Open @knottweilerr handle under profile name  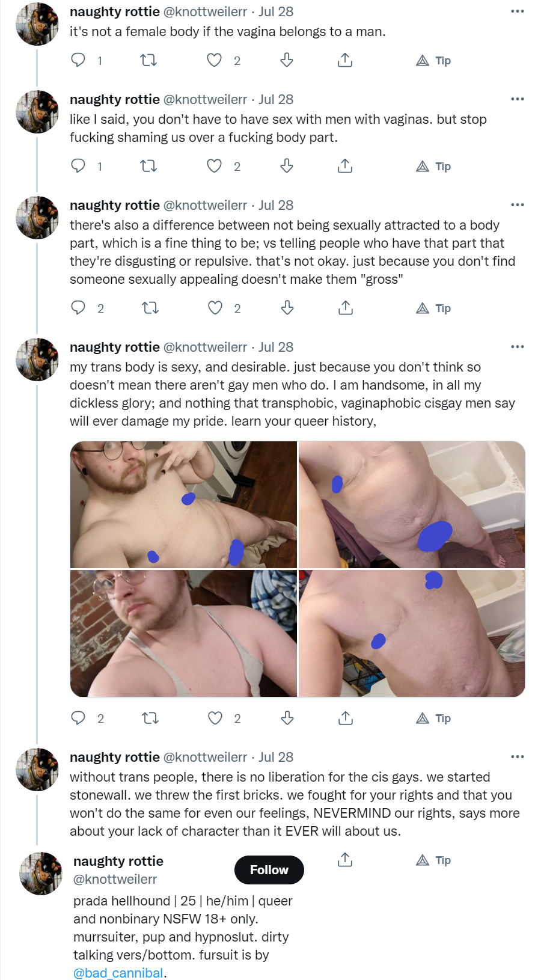coord(115,879)
